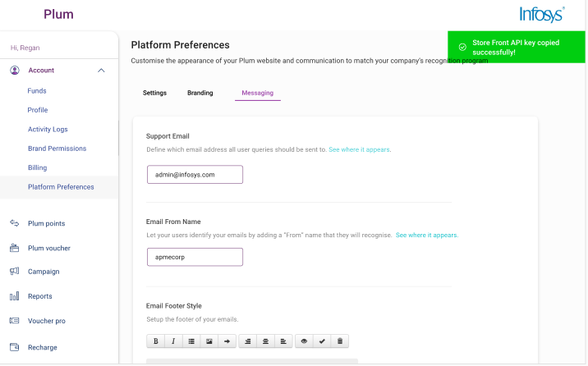Open the Voucher pro label in sidebar
The image size is (588, 366).
pyautogui.click(x=47, y=321)
